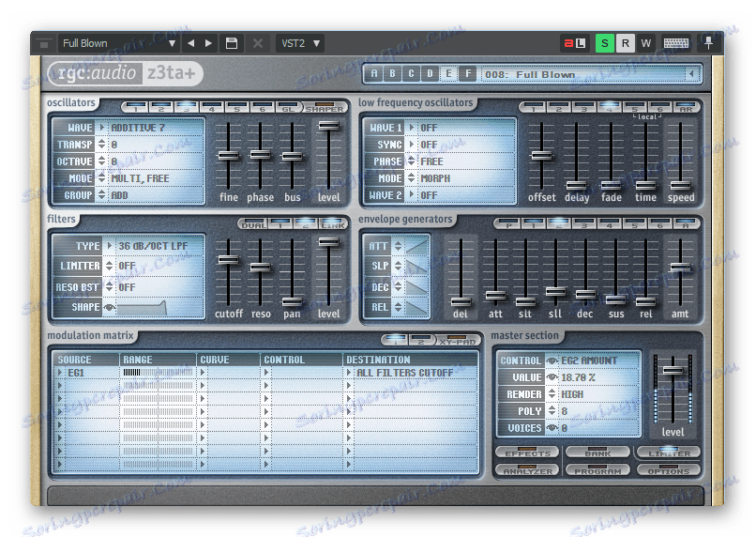Select the ALL FILTERS CUTOFF destination cell
The height and width of the screenshot is (537, 756).
pos(405,373)
